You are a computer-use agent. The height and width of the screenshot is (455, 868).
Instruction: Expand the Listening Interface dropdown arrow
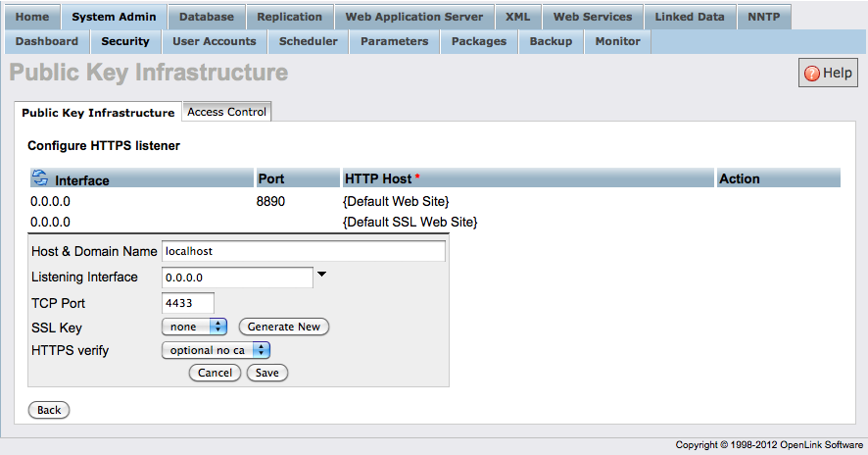321,276
